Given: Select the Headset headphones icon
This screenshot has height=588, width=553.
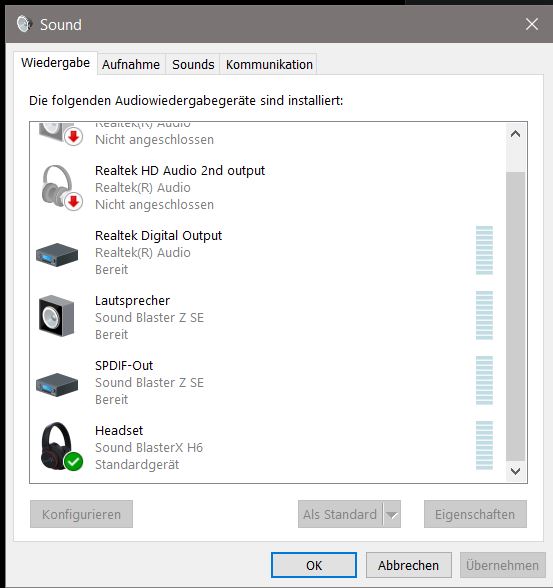Looking at the screenshot, I should [56, 446].
